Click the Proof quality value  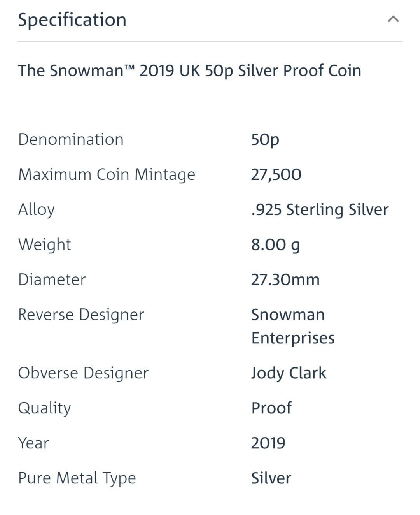click(271, 408)
